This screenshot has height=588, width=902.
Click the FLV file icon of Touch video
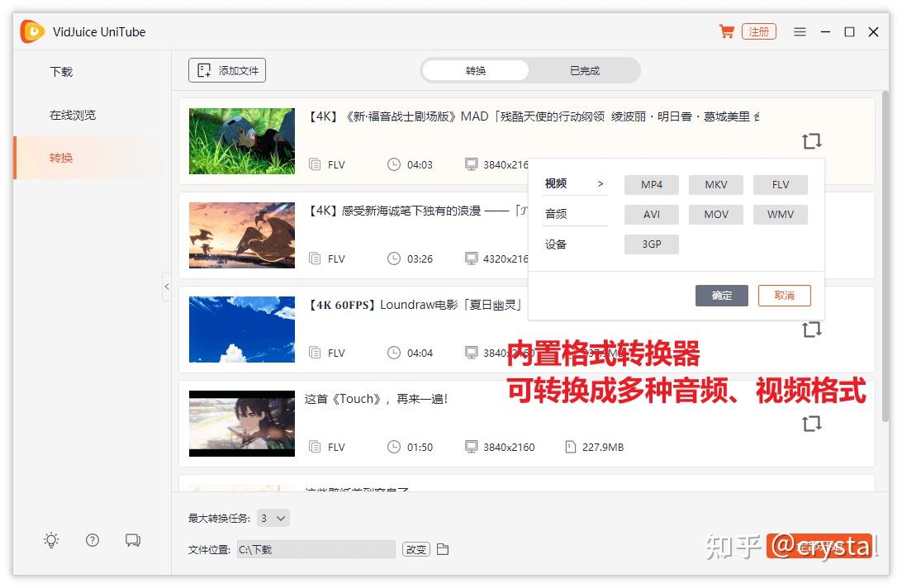tap(315, 447)
